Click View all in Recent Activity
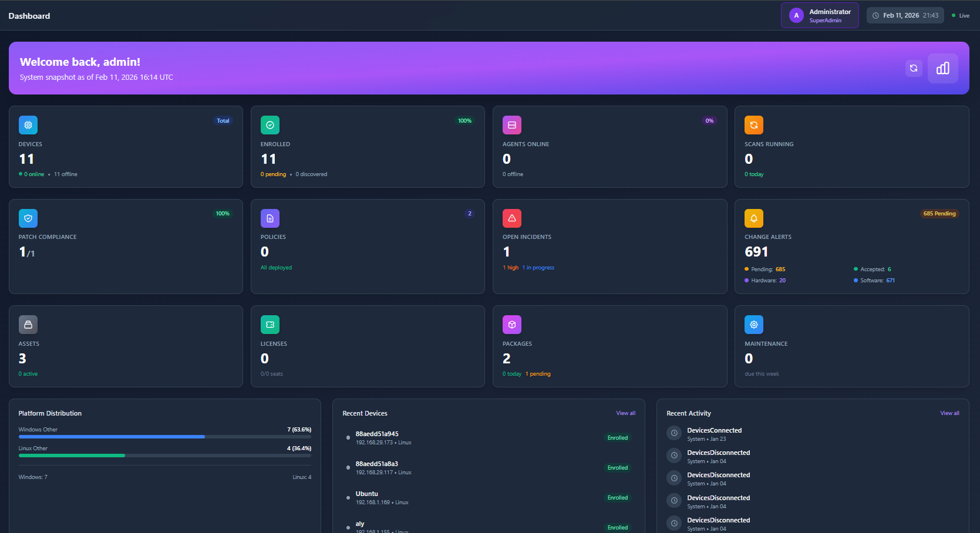980x533 pixels. 949,413
